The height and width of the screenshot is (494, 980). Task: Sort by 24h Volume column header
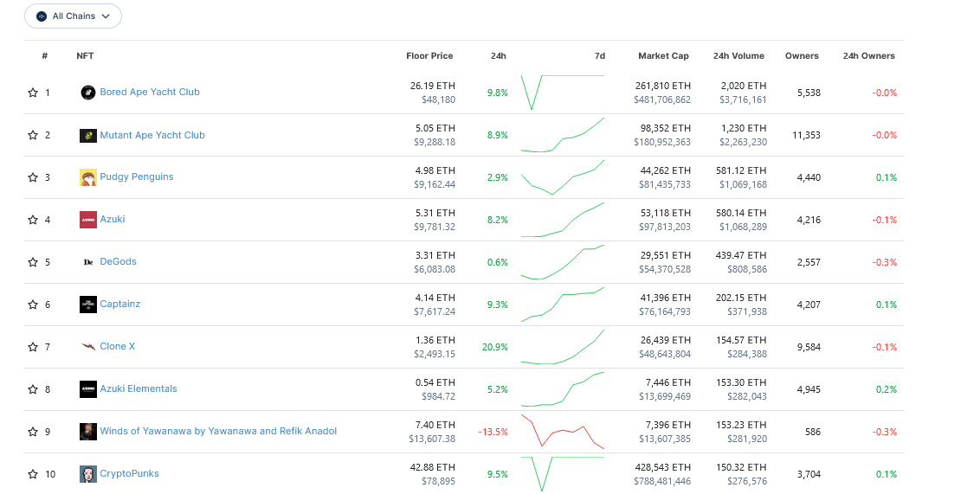[738, 55]
